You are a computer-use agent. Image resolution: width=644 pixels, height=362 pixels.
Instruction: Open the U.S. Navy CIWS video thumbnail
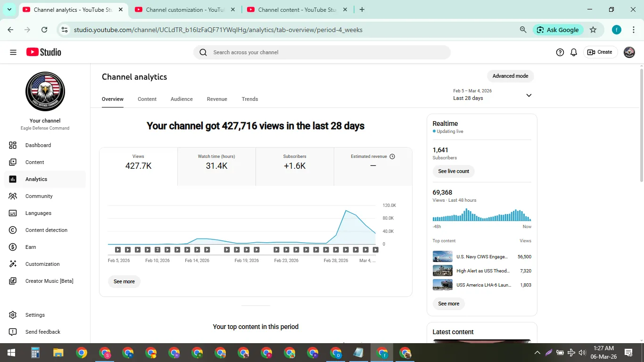coord(443,257)
